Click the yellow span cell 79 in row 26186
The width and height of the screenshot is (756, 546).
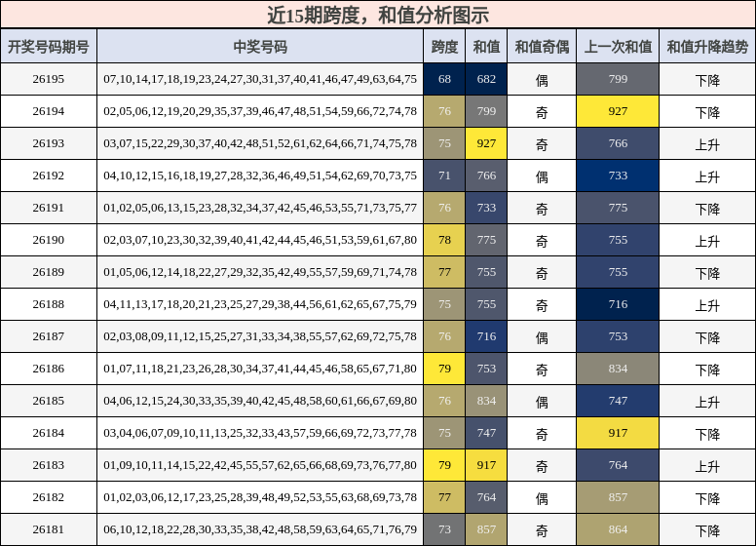(x=444, y=369)
